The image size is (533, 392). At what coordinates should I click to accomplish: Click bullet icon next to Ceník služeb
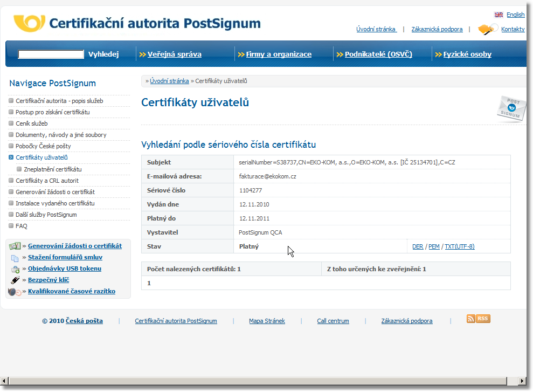[x=11, y=123]
